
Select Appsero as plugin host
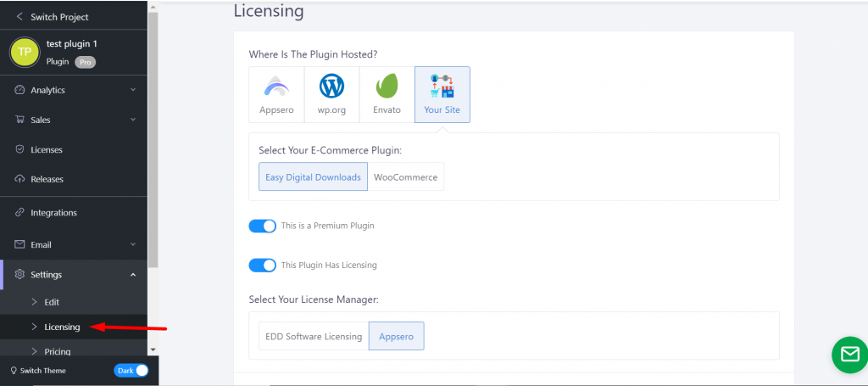click(x=277, y=95)
